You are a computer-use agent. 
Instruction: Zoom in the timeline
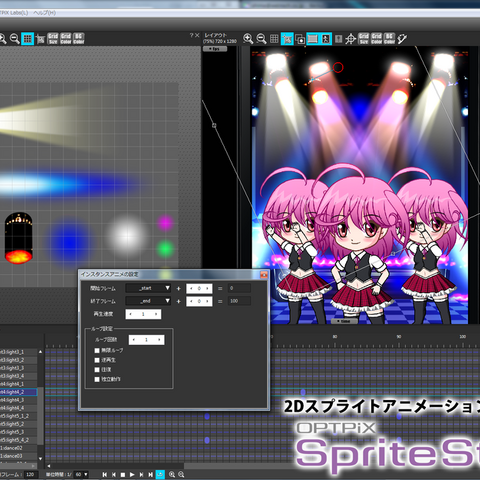point(172,474)
